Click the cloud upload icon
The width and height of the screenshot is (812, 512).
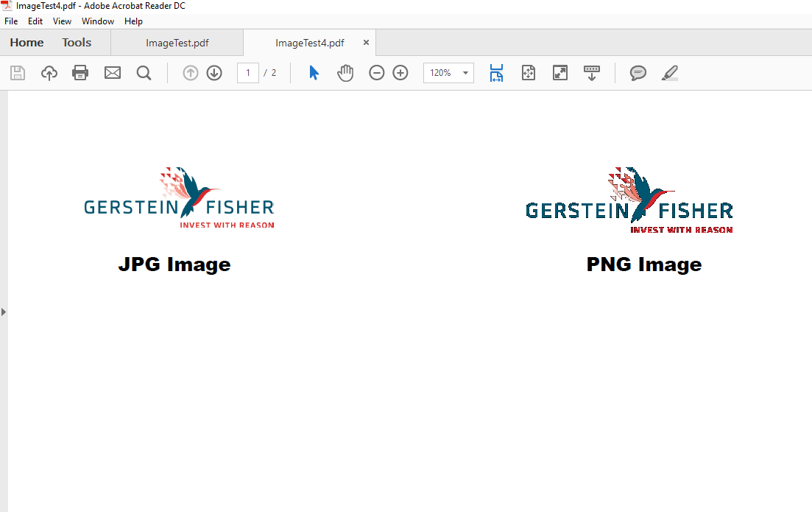point(49,73)
